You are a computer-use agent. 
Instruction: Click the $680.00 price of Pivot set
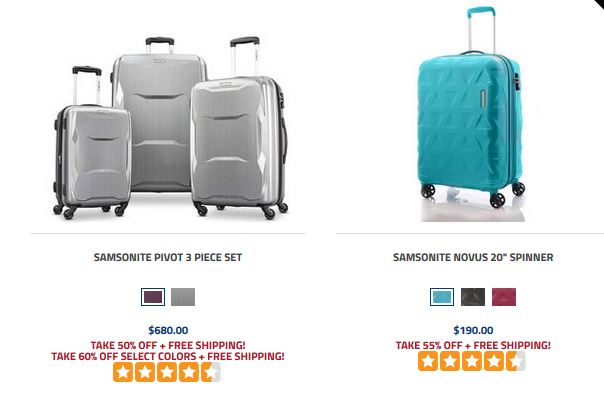[168, 330]
